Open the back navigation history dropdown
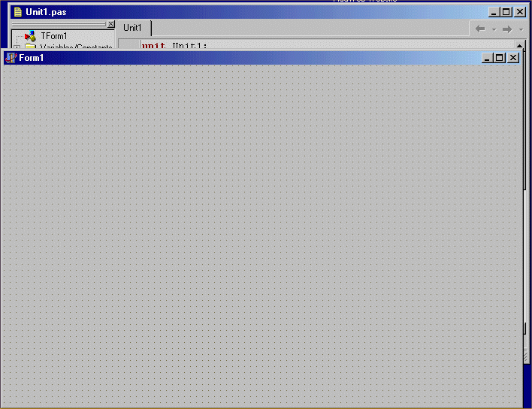Image resolution: width=532 pixels, height=409 pixels. [493, 29]
